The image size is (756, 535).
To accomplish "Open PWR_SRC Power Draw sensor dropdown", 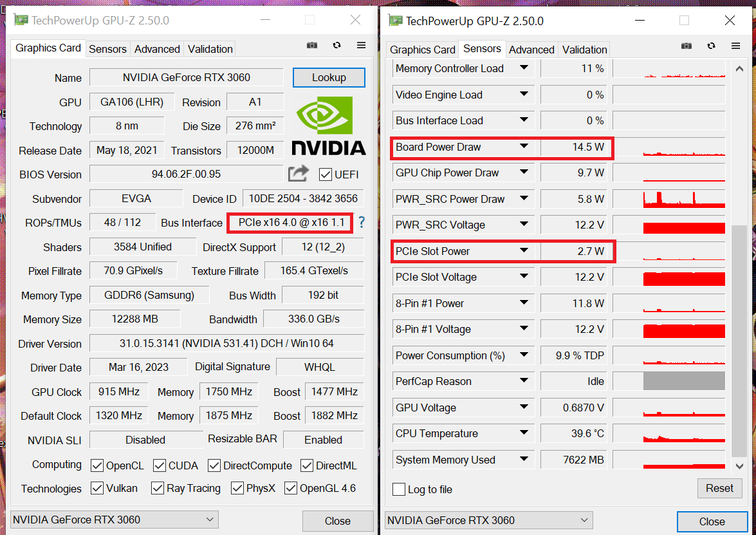I will [x=524, y=198].
